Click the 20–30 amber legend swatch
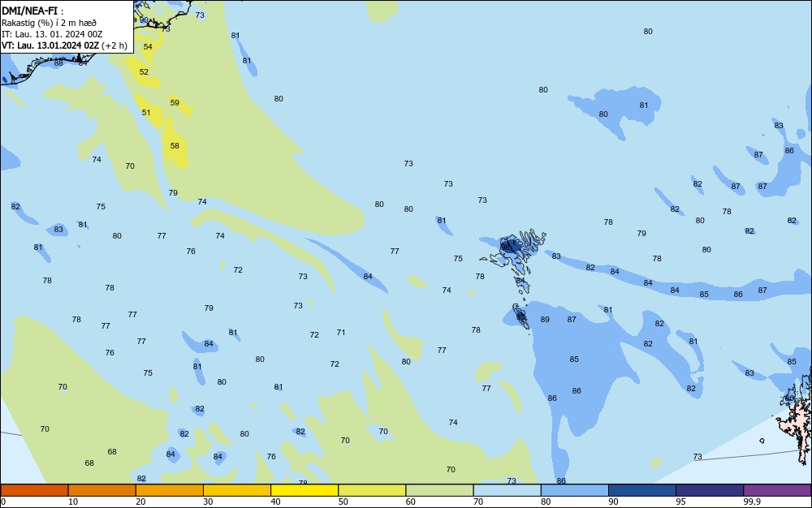 tap(170, 490)
